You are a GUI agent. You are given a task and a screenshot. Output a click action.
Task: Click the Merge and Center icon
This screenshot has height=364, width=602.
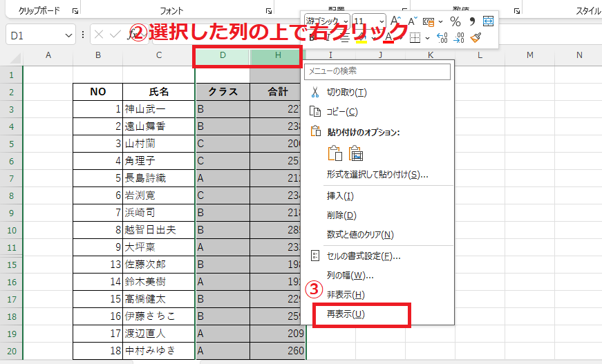click(489, 21)
